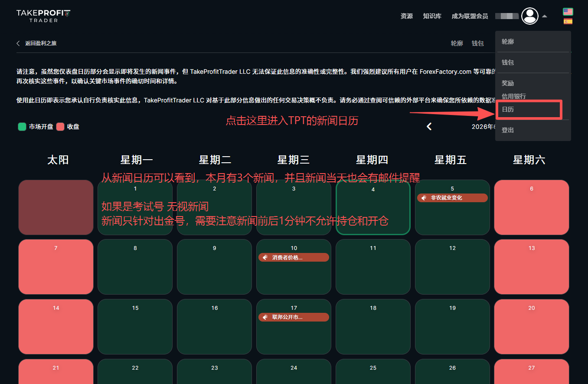This screenshot has width=588, height=384.
Task: Select calendar day 25 cell
Action: 373,372
